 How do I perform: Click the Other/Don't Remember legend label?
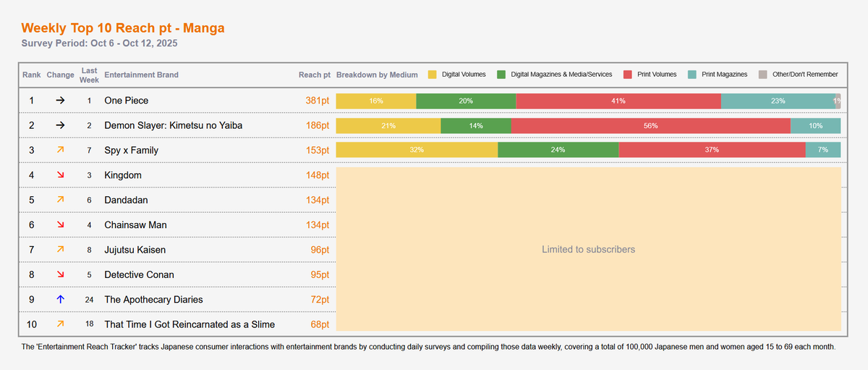tap(804, 75)
